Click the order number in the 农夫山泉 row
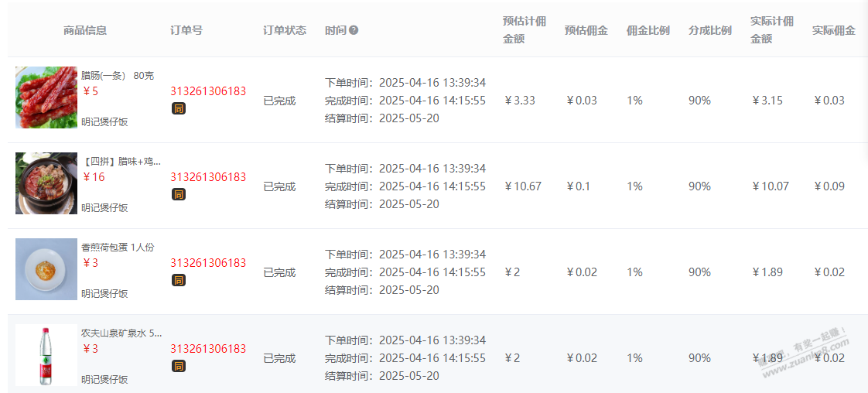Image resolution: width=868 pixels, height=393 pixels. point(208,349)
